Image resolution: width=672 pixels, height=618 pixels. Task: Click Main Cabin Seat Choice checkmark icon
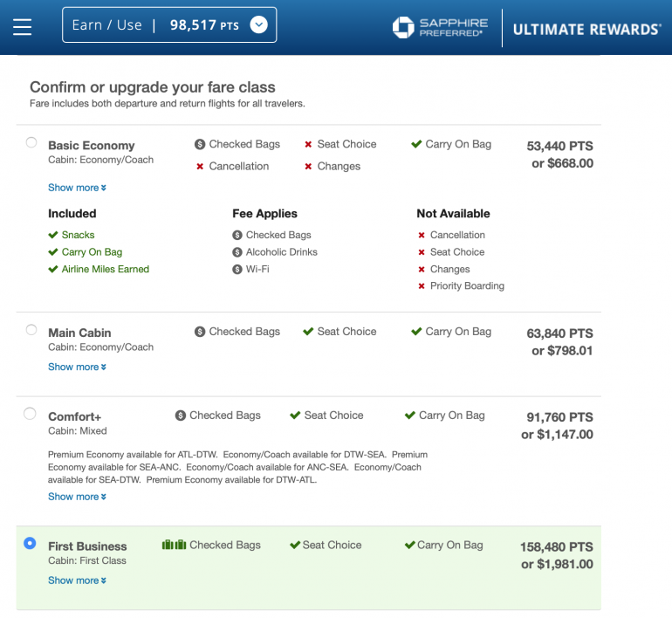[308, 332]
